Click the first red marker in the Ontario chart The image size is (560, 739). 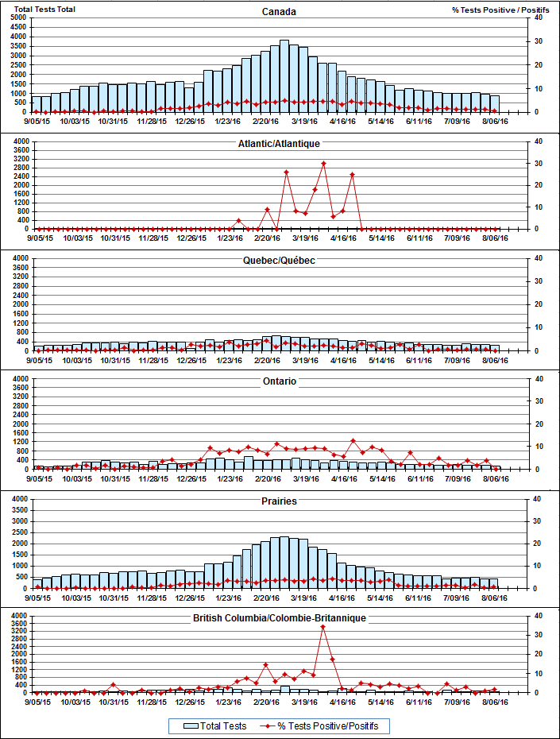[x=37, y=468]
